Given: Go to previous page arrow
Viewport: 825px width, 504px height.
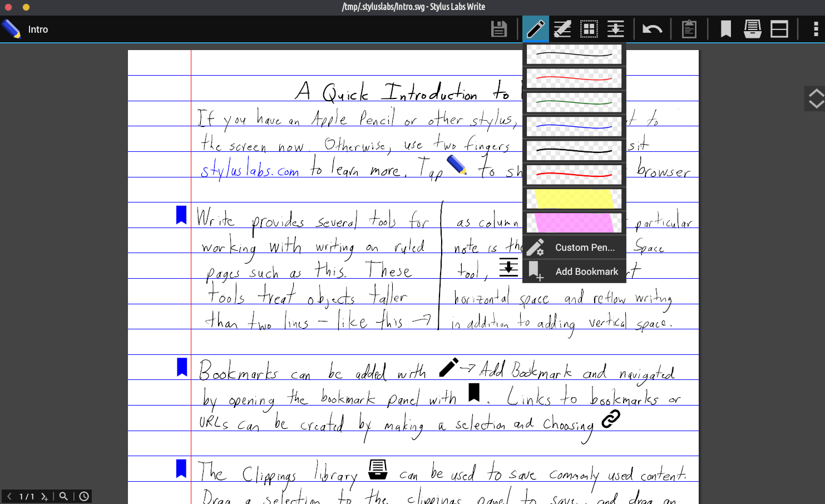Looking at the screenshot, I should (x=9, y=496).
